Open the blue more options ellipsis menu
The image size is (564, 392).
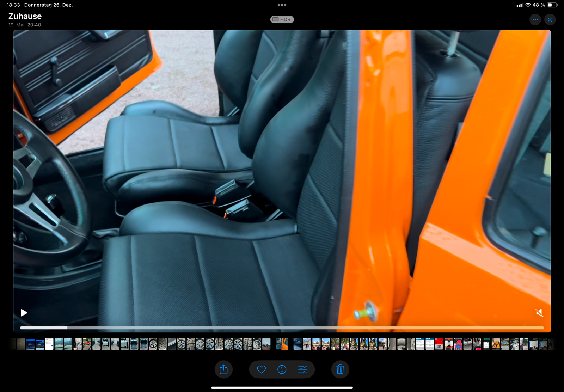(535, 20)
